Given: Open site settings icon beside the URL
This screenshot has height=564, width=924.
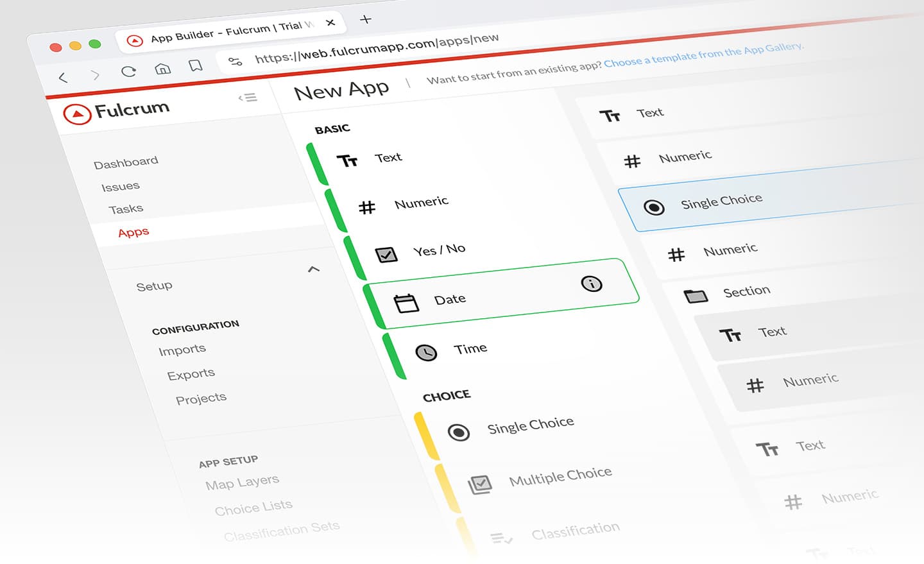Looking at the screenshot, I should click(x=235, y=61).
